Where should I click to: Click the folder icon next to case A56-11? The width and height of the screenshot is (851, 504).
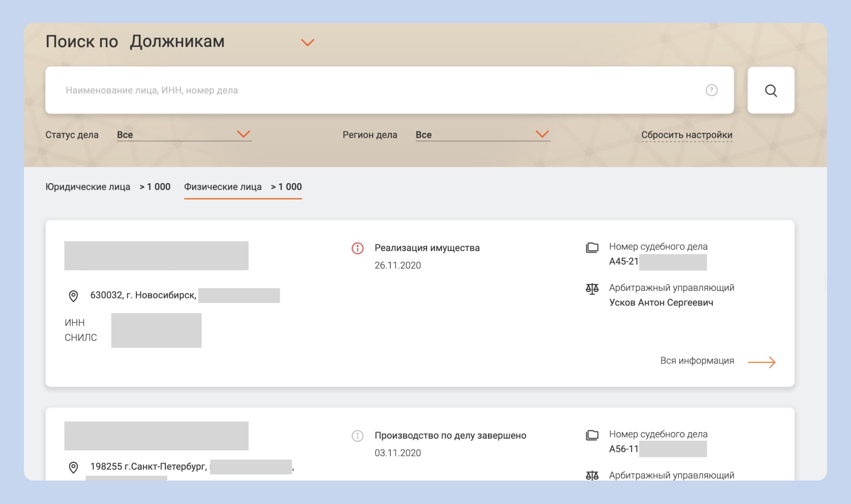click(592, 435)
